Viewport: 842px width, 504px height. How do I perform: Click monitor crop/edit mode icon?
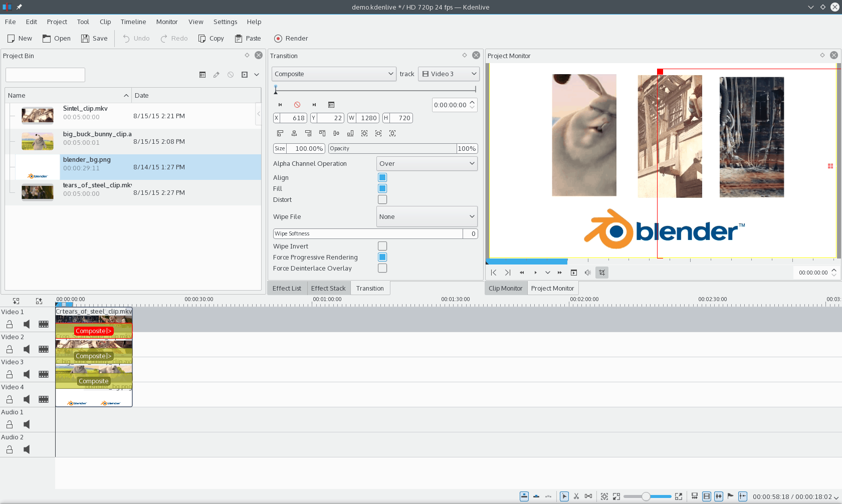pos(602,273)
